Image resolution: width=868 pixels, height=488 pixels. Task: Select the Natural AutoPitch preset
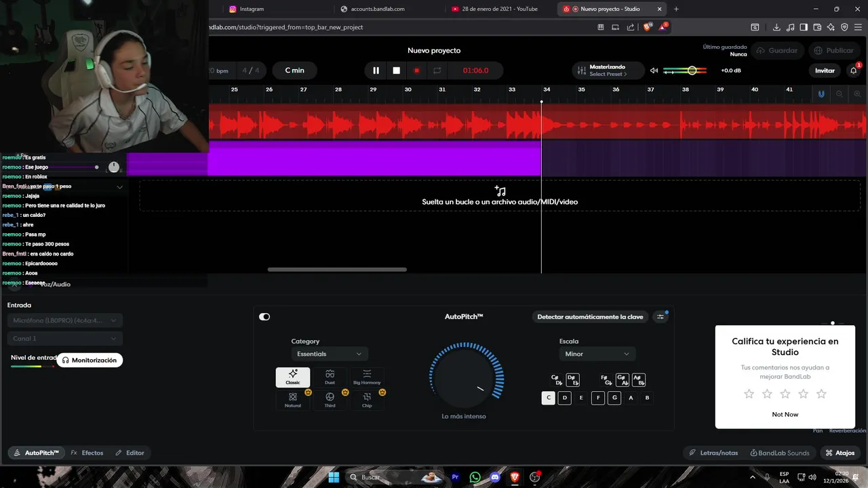tap(293, 400)
